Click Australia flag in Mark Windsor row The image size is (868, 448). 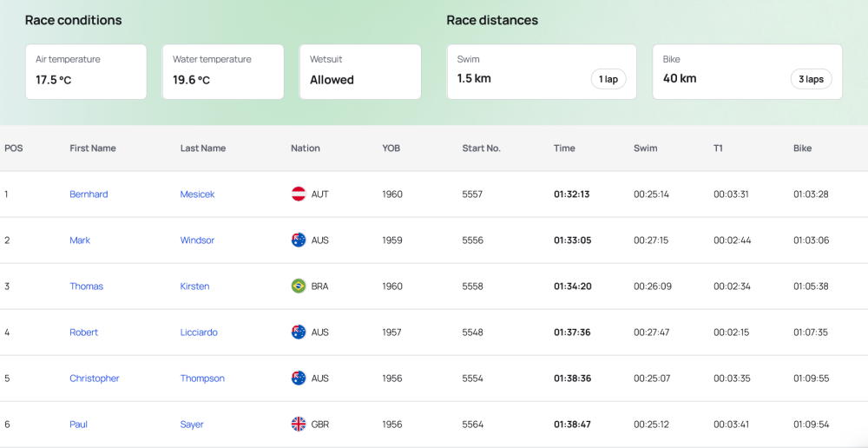[299, 240]
